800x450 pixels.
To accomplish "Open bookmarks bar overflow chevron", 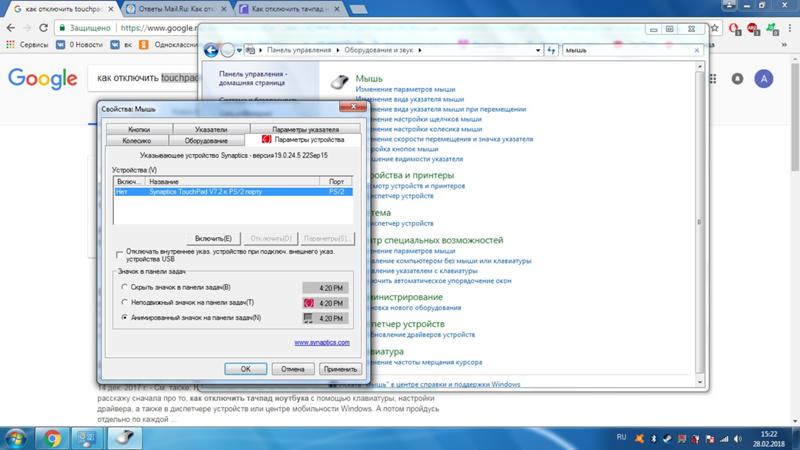I will pyautogui.click(x=784, y=45).
